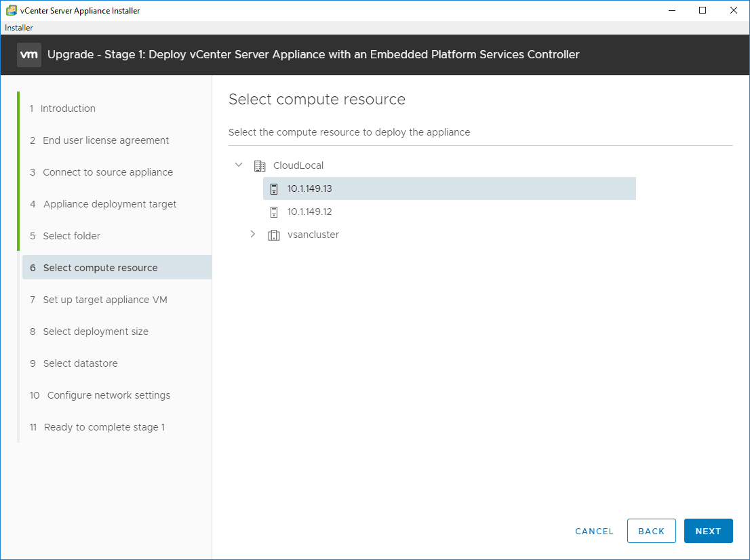Open the Installer menu
The width and height of the screenshot is (750, 560).
click(19, 28)
